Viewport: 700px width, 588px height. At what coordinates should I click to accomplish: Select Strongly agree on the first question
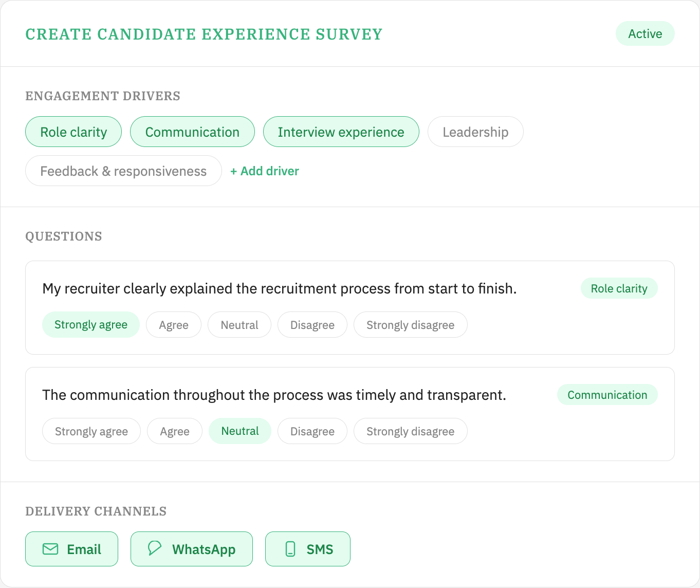pyautogui.click(x=90, y=324)
